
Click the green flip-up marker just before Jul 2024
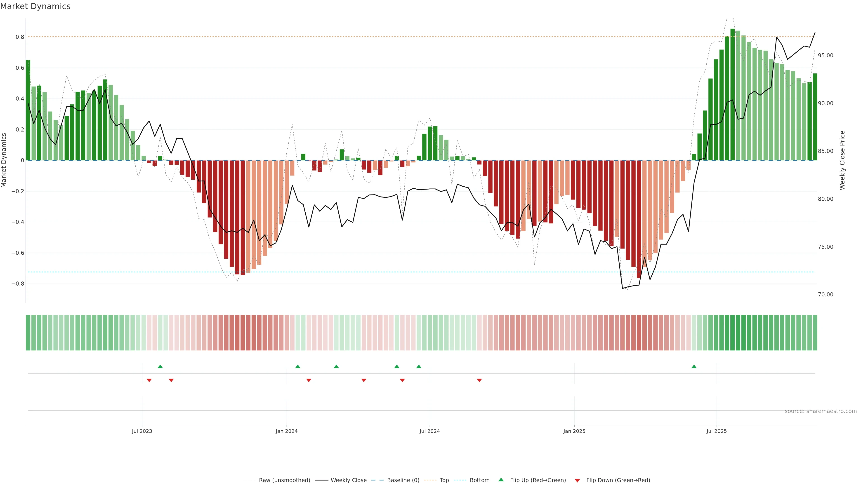[x=418, y=366]
